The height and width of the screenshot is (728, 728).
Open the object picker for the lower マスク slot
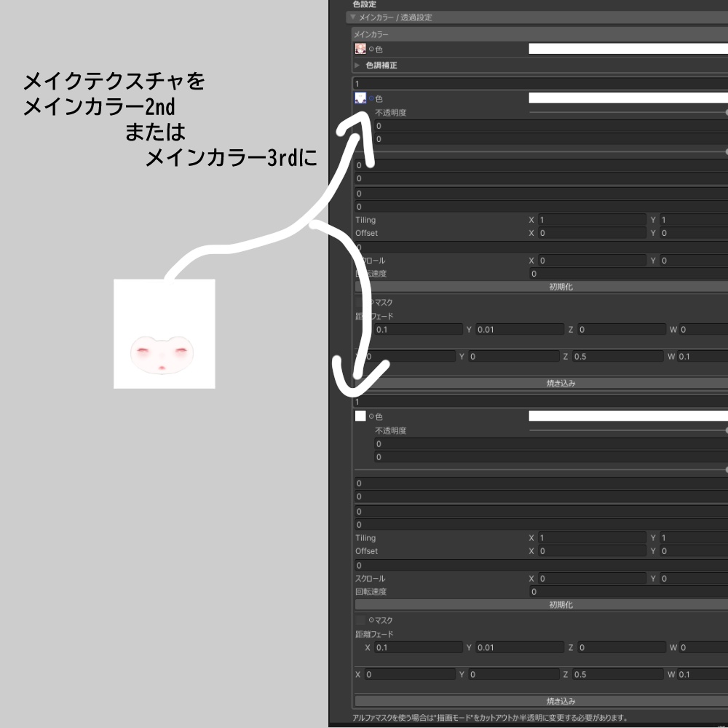pyautogui.click(x=371, y=620)
